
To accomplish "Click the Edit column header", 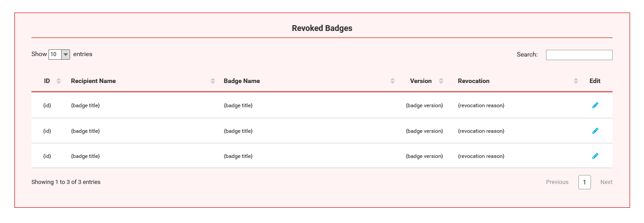I will click(x=595, y=81).
